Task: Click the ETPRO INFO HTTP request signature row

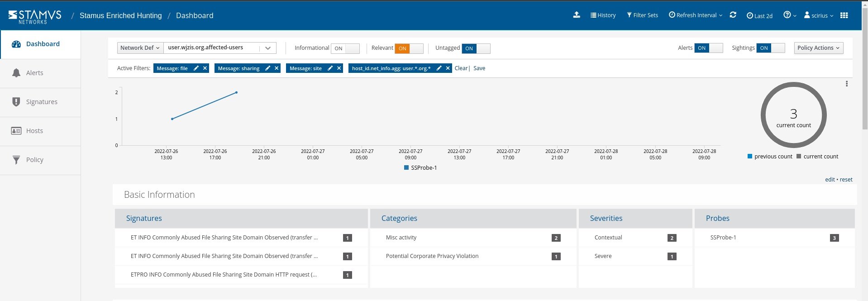Action: pos(241,275)
